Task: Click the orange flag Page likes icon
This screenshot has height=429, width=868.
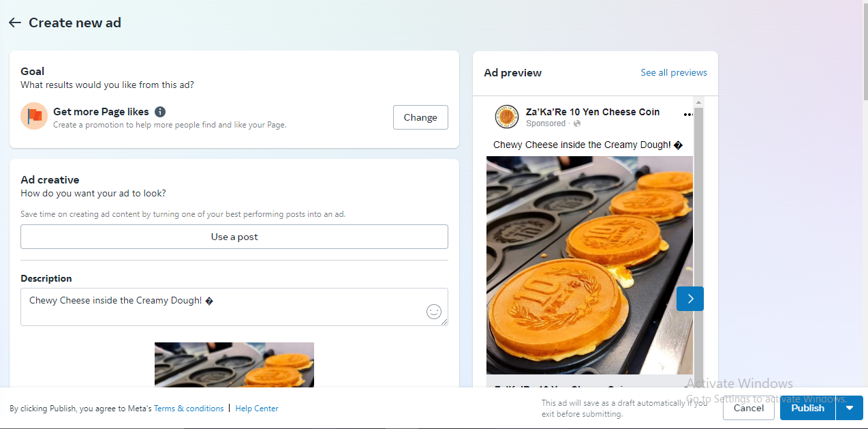Action: [x=33, y=117]
